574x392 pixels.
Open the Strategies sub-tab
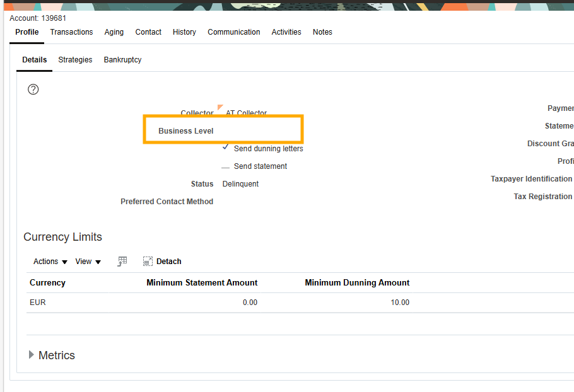pos(75,60)
